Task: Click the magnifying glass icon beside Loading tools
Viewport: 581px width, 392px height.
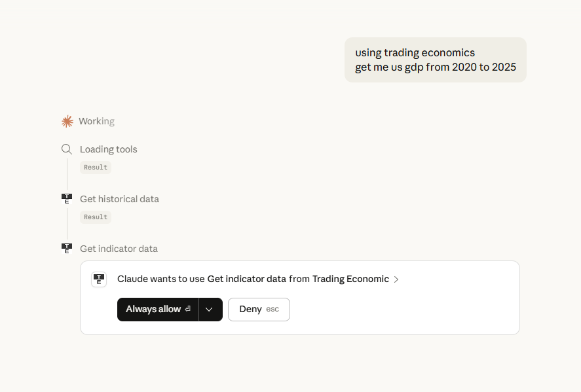Action: point(66,149)
